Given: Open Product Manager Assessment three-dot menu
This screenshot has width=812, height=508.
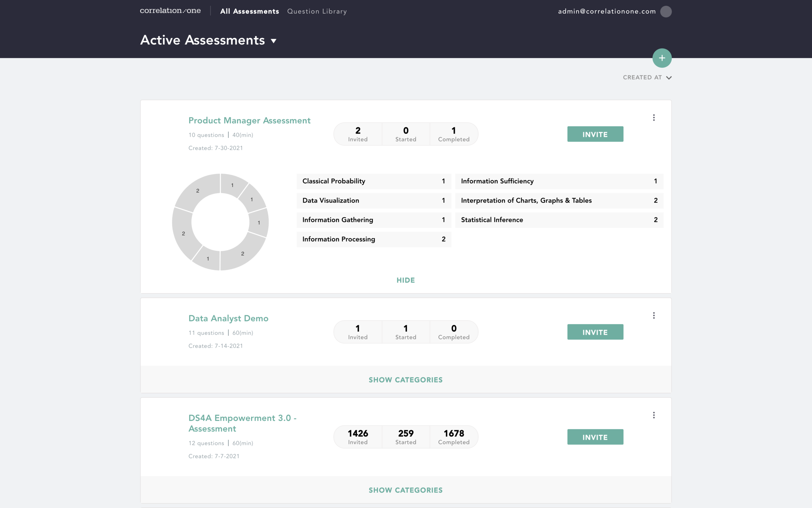Looking at the screenshot, I should (653, 118).
